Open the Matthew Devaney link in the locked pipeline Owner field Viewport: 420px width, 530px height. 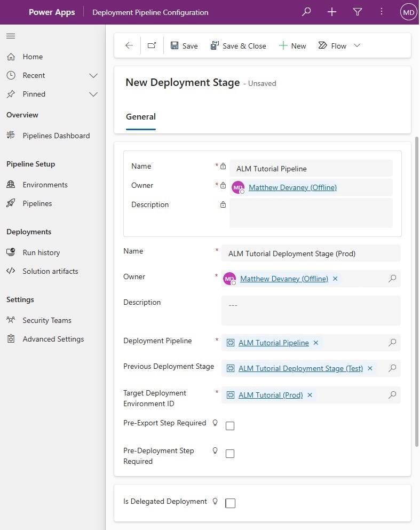coord(292,187)
